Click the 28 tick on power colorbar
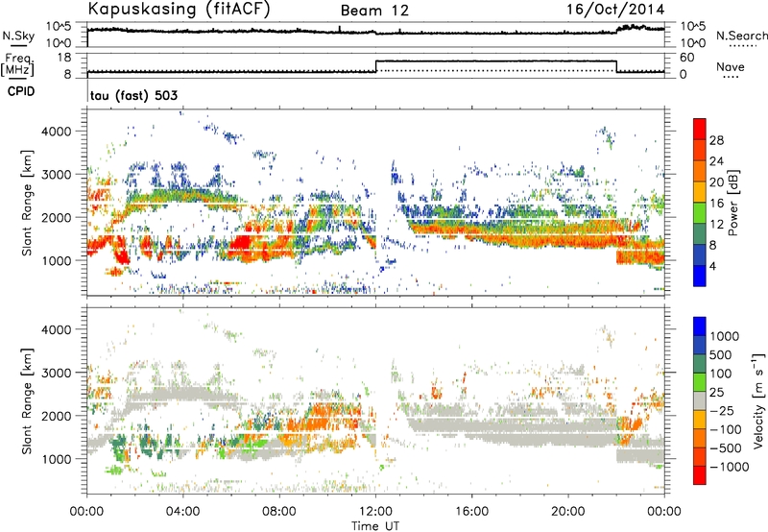 [716, 140]
